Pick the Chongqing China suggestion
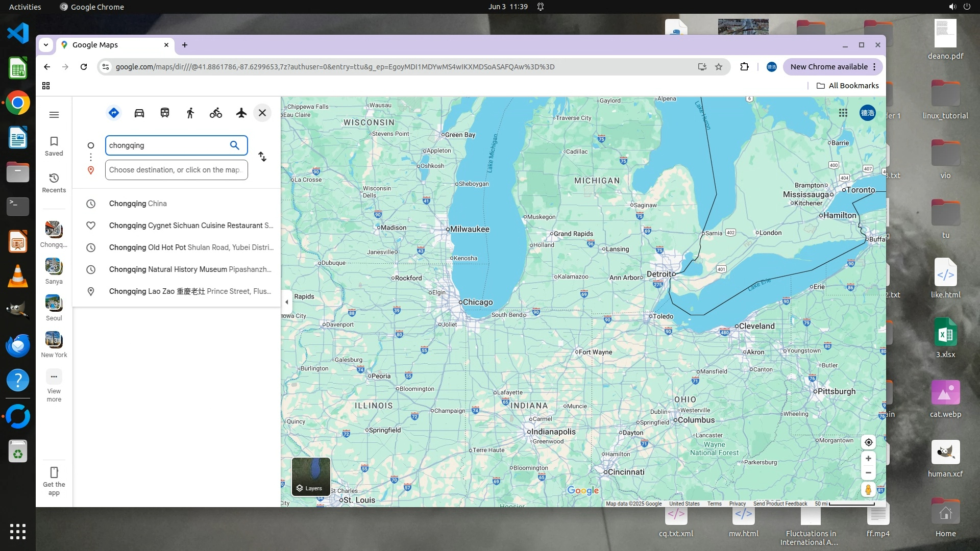The image size is (980, 551). [138, 204]
